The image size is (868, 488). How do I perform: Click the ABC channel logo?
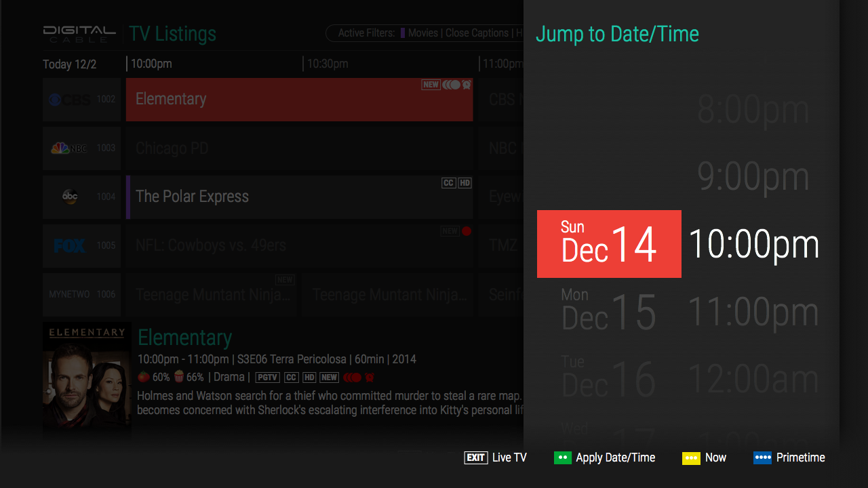click(70, 197)
